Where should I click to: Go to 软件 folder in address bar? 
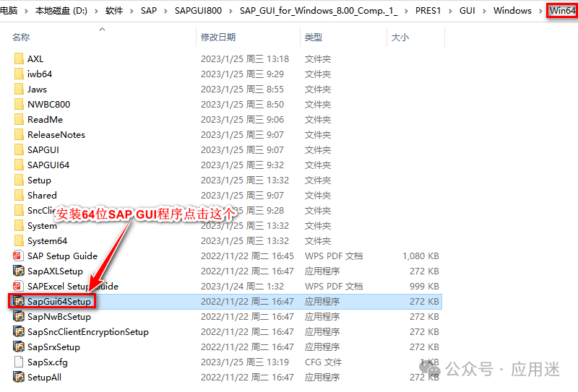(114, 11)
